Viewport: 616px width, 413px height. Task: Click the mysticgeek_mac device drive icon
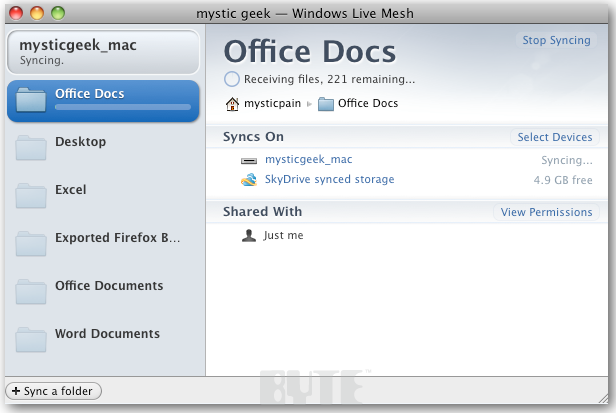coord(249,160)
